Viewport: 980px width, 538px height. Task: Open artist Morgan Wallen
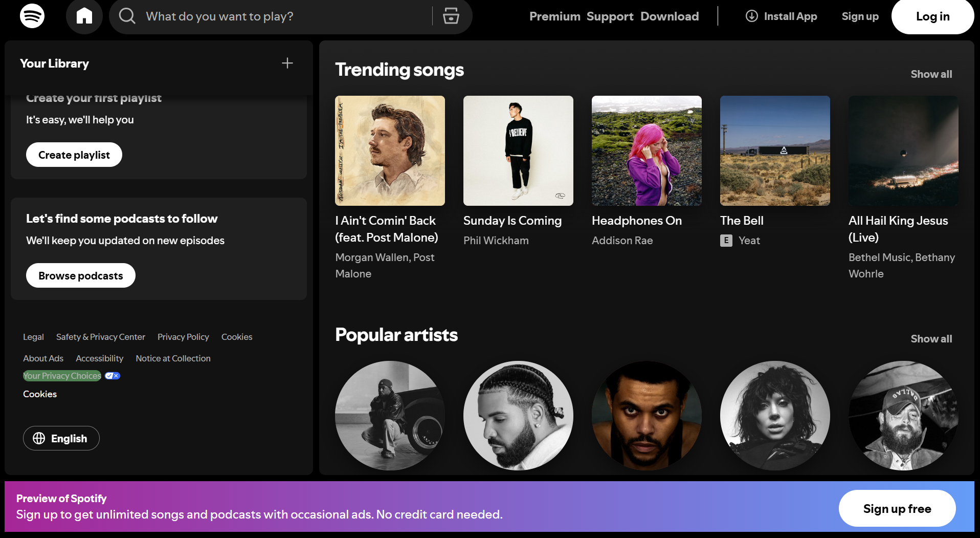tap(372, 257)
